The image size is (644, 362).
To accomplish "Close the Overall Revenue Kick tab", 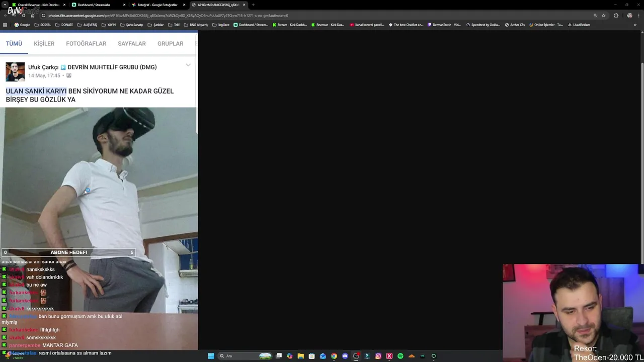I will point(64,5).
